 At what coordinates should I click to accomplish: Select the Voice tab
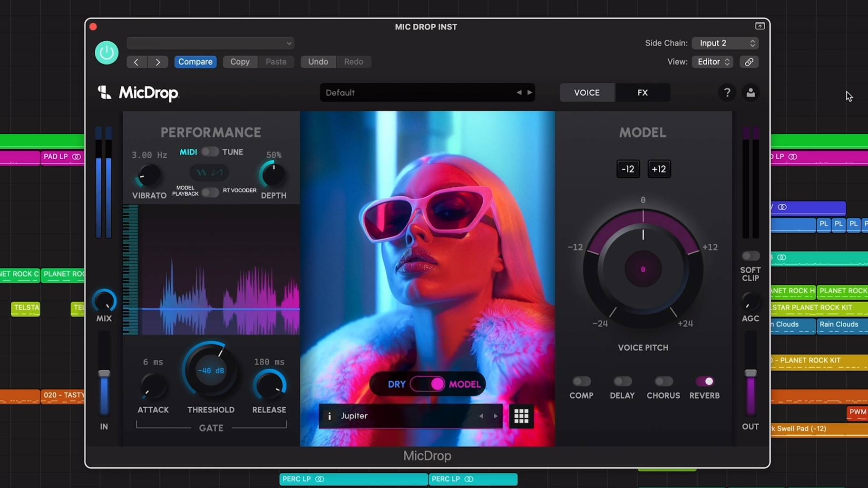coord(586,92)
